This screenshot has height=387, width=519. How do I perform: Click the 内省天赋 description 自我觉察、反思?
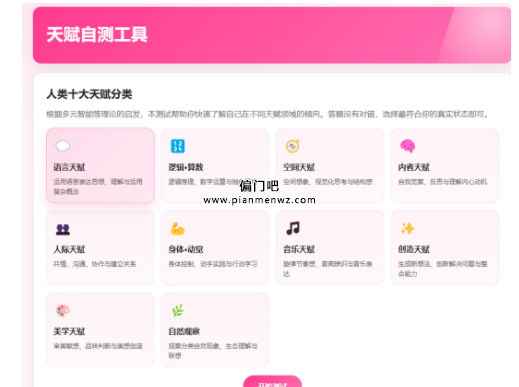point(443,182)
